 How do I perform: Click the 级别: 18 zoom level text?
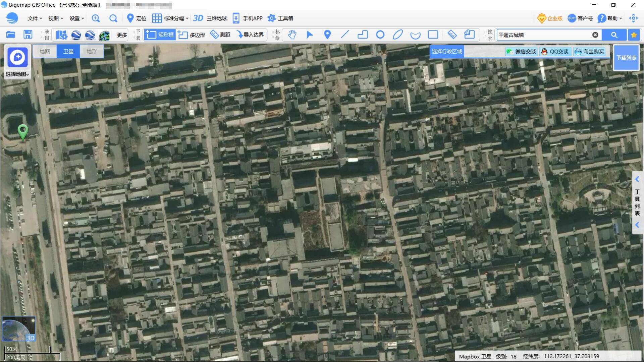(x=506, y=356)
